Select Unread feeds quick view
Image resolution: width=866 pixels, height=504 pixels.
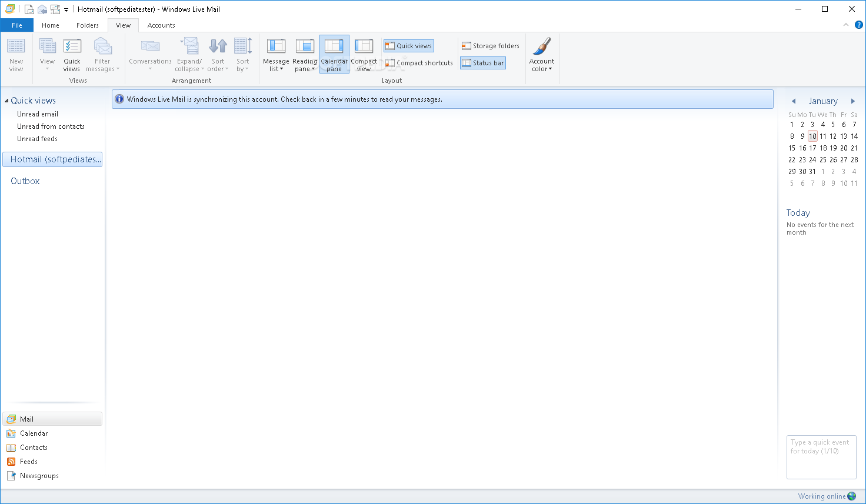(x=37, y=139)
